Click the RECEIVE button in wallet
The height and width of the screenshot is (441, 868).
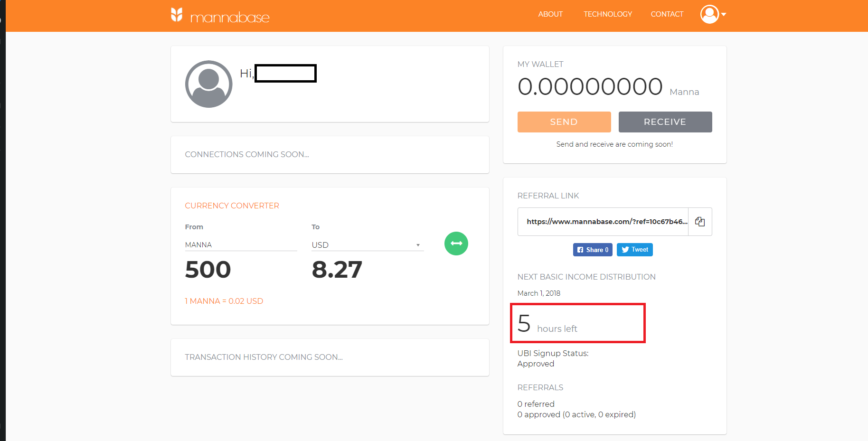[665, 122]
